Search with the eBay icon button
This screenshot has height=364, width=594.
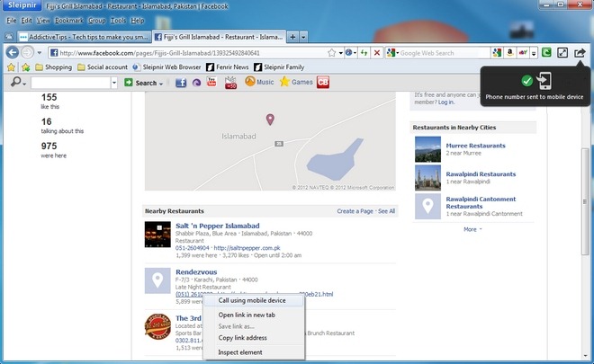pyautogui.click(x=523, y=53)
